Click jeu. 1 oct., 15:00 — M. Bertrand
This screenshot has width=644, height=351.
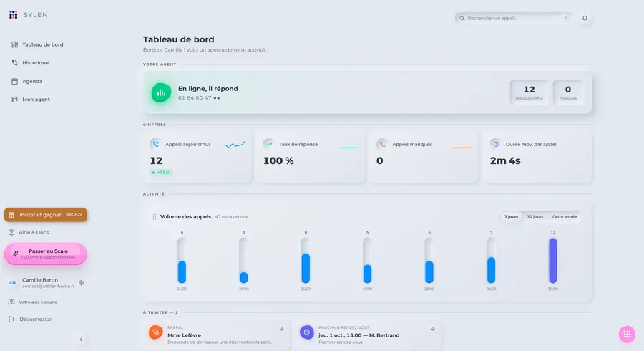pyautogui.click(x=359, y=335)
